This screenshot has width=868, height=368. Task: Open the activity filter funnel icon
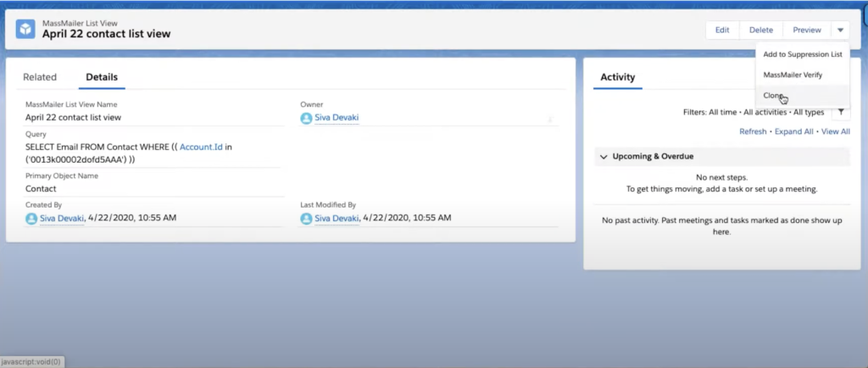(841, 112)
